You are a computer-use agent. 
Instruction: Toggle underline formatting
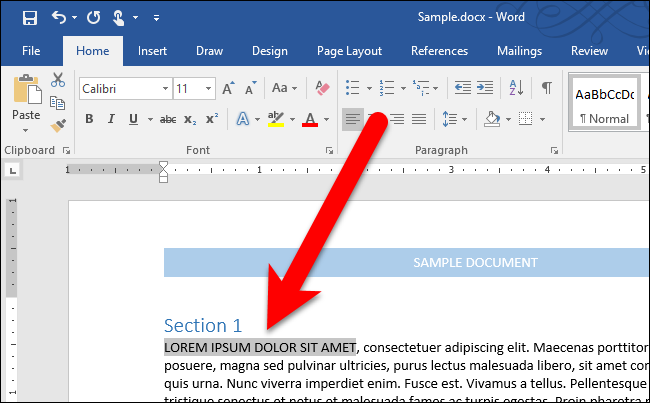133,119
